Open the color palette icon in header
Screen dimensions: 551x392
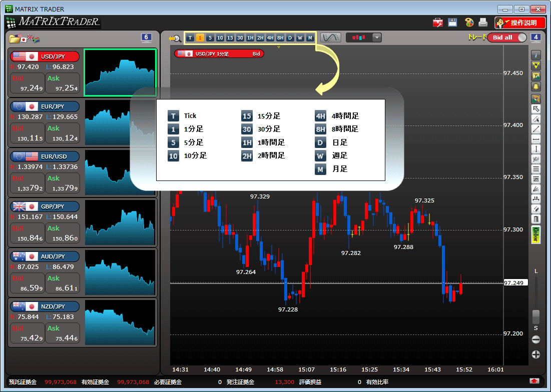click(x=469, y=22)
